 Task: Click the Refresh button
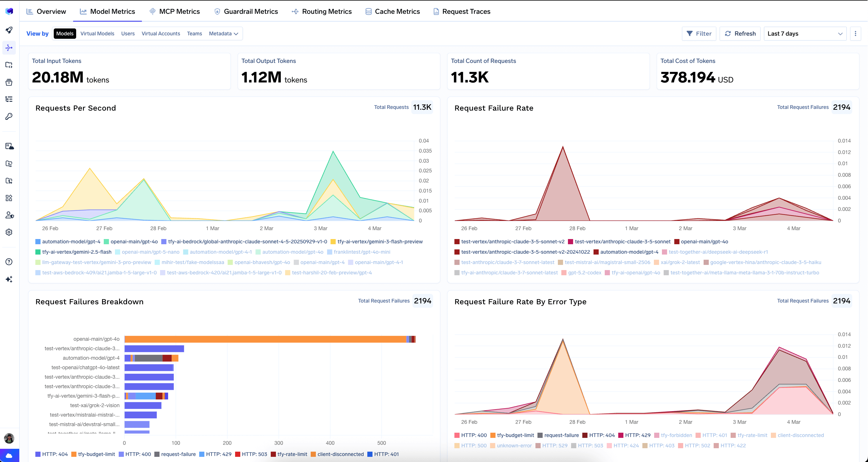[740, 33]
